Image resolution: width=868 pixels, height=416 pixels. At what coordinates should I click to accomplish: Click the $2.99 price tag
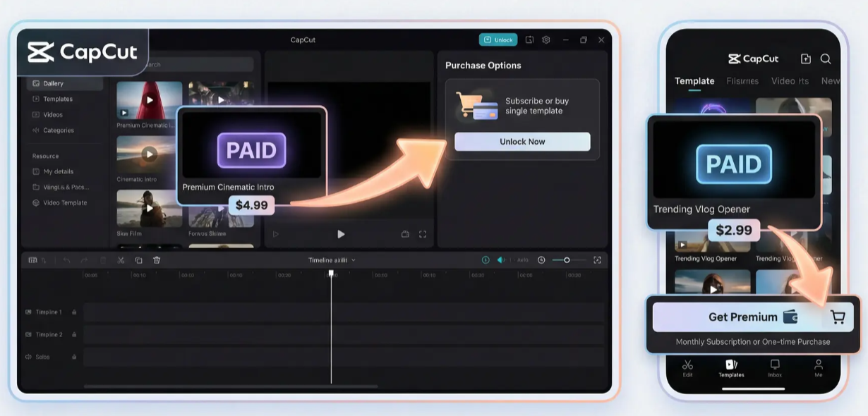tap(734, 230)
